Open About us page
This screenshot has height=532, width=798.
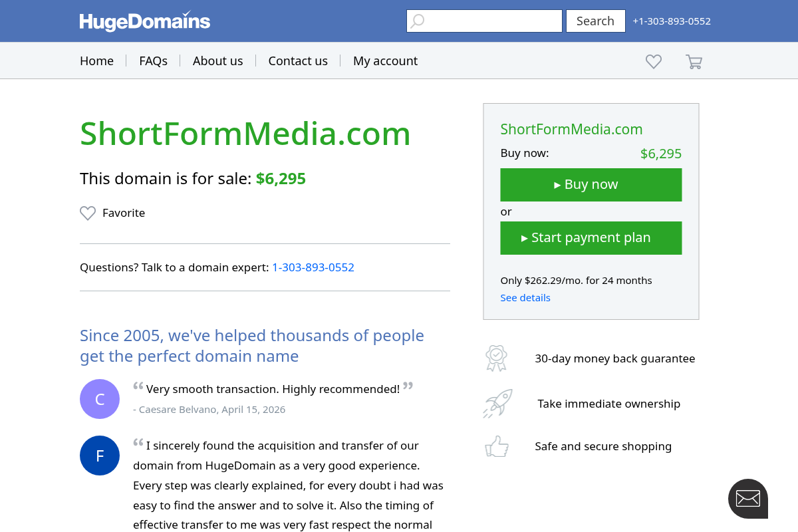point(217,61)
